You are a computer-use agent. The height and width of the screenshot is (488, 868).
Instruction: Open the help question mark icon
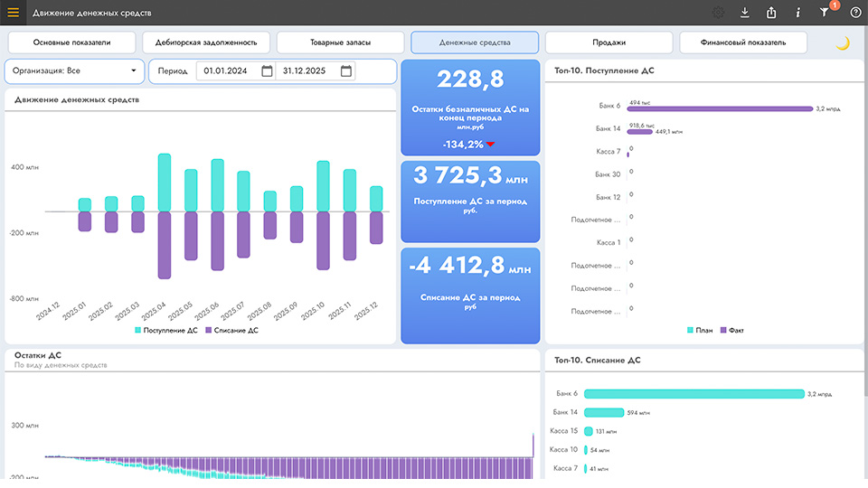pos(855,12)
